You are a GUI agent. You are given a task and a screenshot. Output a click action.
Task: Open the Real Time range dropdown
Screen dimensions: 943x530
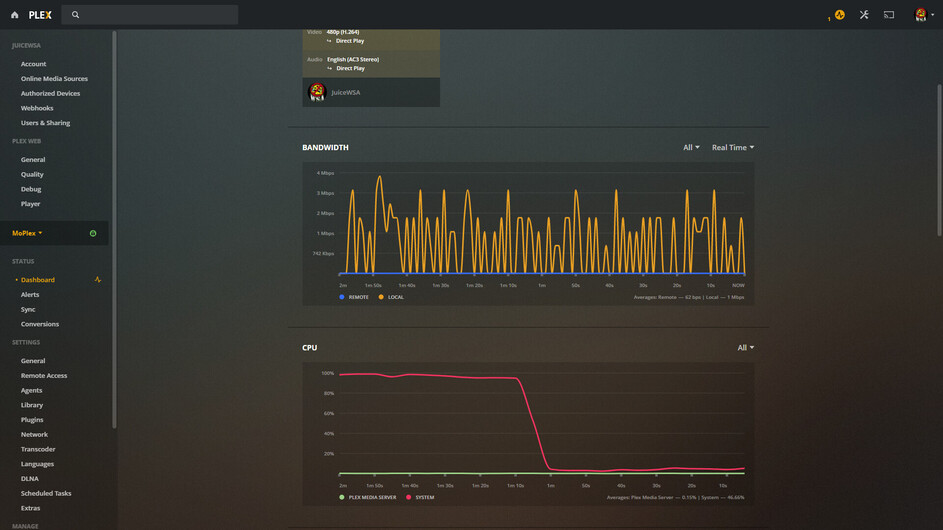[x=733, y=147]
